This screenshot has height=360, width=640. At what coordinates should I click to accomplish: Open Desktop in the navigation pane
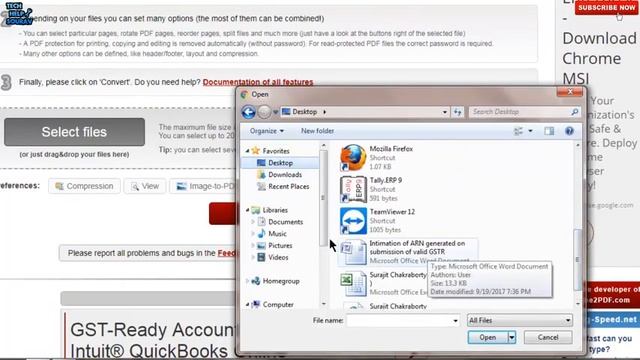click(280, 163)
